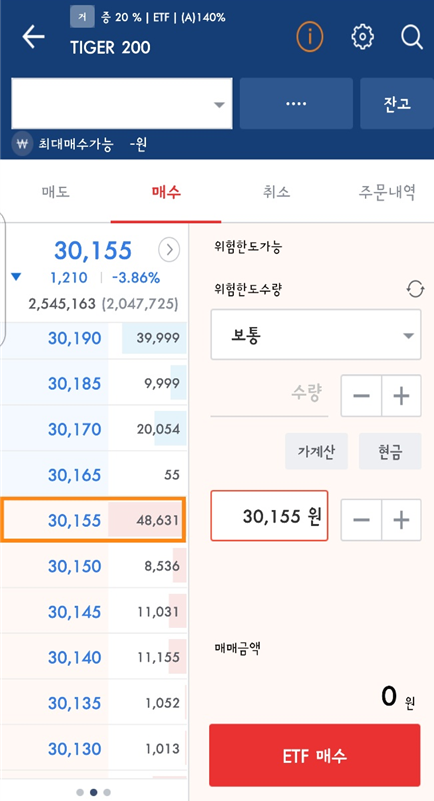Tap the TIGER 200 stock name
This screenshot has height=801, width=434.
[x=110, y=48]
